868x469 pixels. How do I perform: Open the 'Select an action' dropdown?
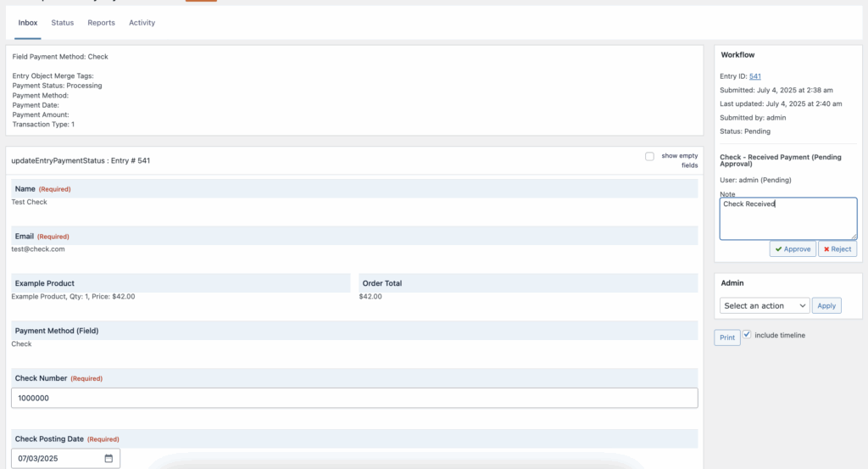pyautogui.click(x=765, y=305)
